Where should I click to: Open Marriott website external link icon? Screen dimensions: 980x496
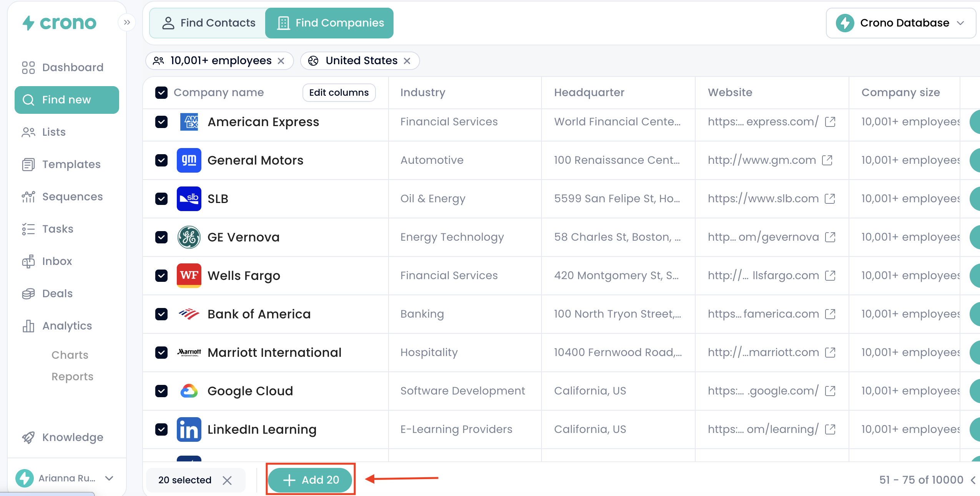coord(830,352)
